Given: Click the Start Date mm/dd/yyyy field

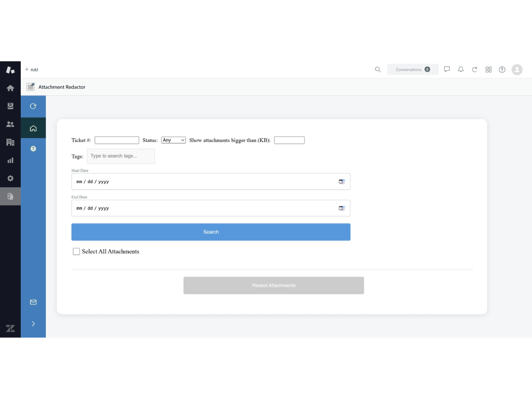Looking at the screenshot, I should (x=211, y=181).
